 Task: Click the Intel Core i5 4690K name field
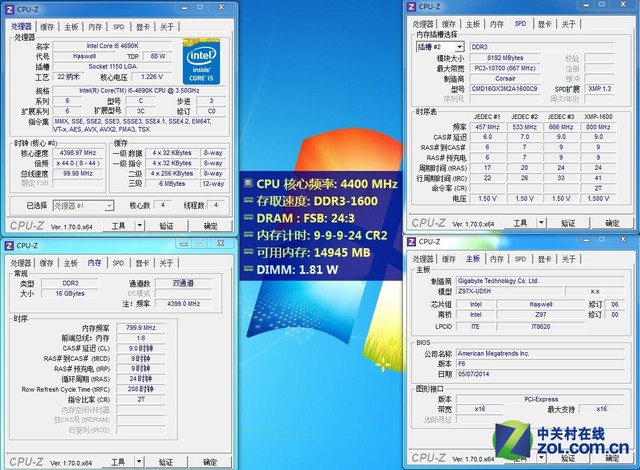(112, 46)
